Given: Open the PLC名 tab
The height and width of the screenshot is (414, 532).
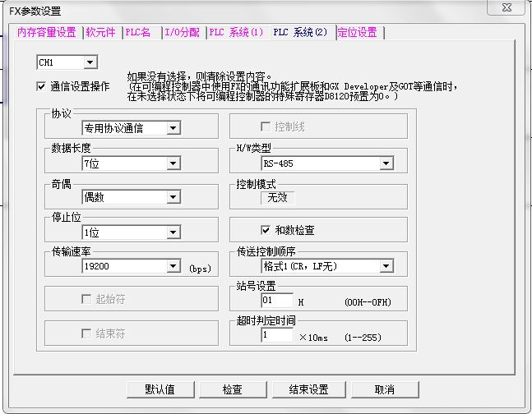Looking at the screenshot, I should (x=139, y=33).
